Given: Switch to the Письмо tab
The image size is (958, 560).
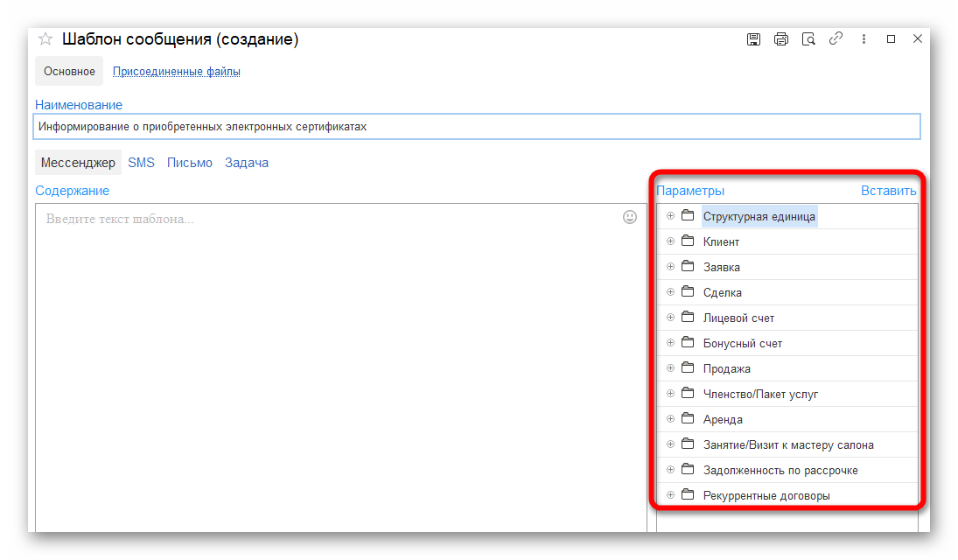Looking at the screenshot, I should click(189, 163).
